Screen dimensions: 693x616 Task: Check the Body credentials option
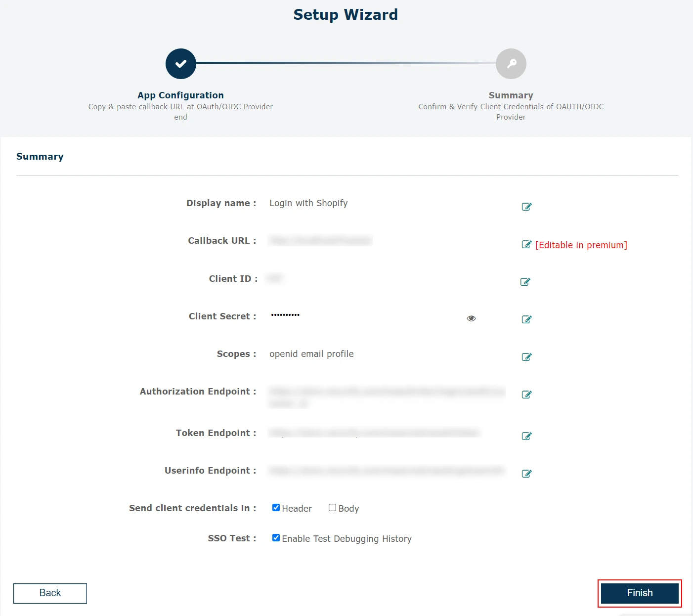point(332,507)
